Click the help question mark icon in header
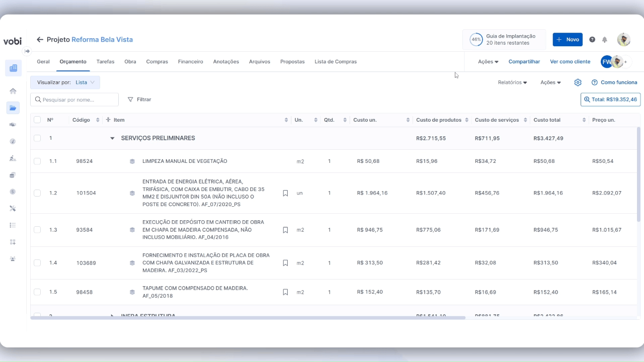The image size is (644, 362). 592,40
